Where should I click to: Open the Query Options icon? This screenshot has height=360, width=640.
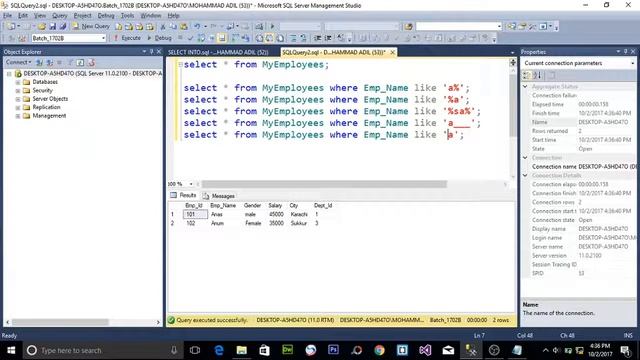coord(212,38)
